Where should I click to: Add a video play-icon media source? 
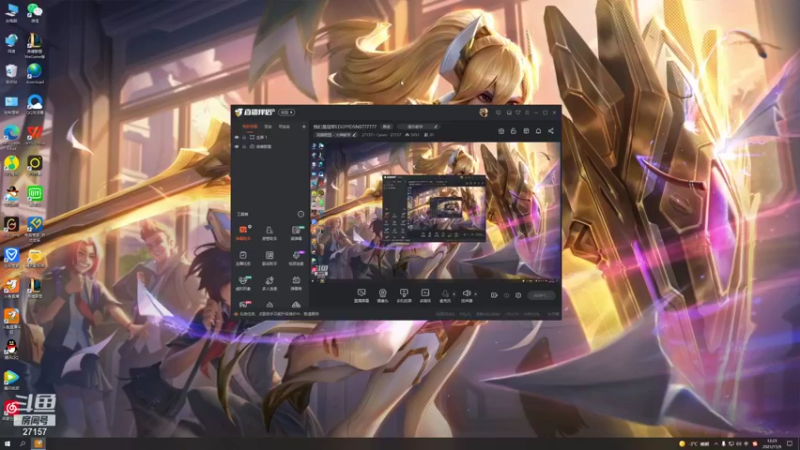coord(425,295)
